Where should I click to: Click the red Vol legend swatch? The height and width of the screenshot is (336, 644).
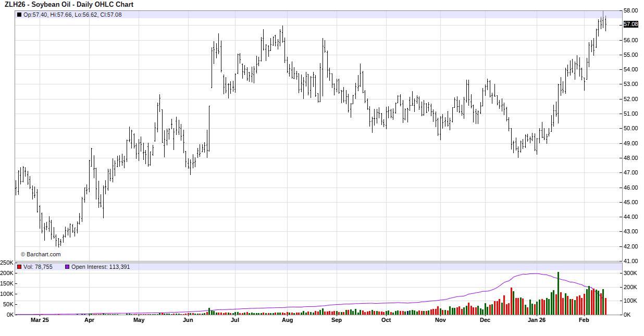(x=19, y=267)
